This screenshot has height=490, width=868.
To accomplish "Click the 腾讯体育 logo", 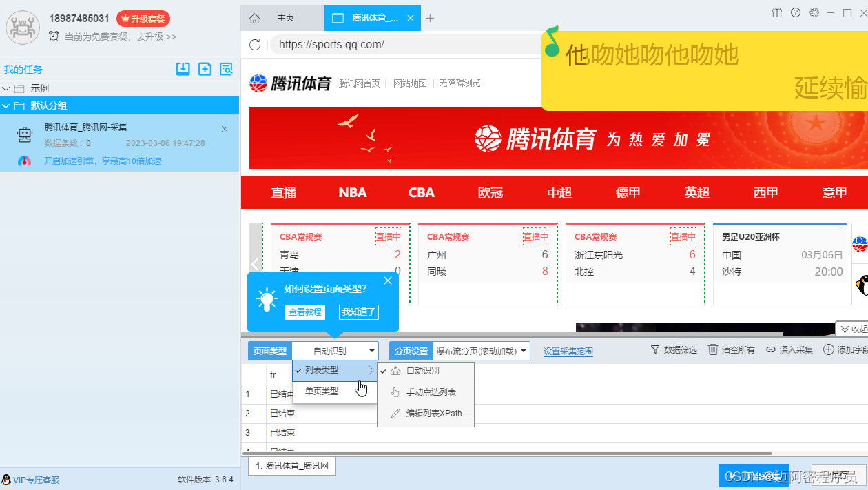I will pos(290,83).
